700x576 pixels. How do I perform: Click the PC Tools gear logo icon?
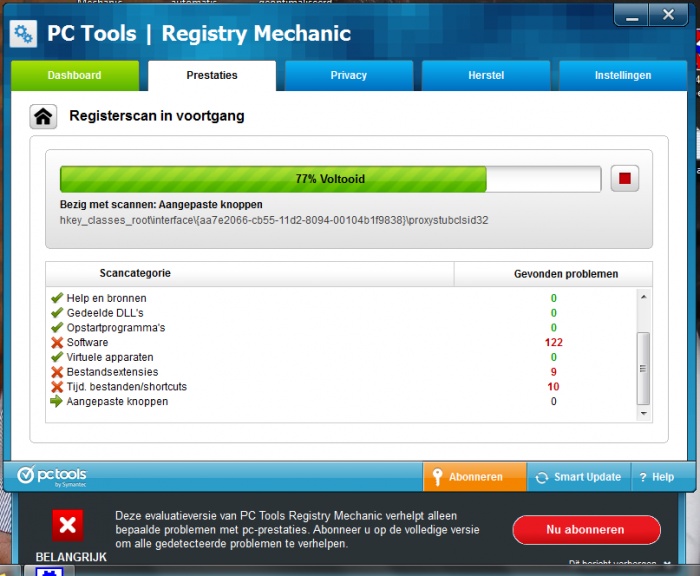tap(23, 34)
